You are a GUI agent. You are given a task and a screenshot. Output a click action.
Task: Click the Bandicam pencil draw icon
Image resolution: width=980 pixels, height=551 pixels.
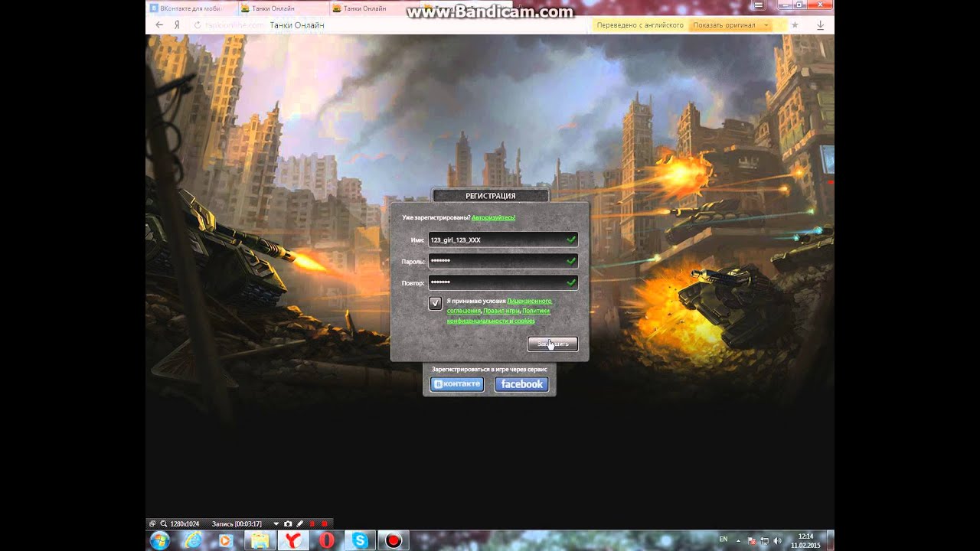[x=299, y=523]
